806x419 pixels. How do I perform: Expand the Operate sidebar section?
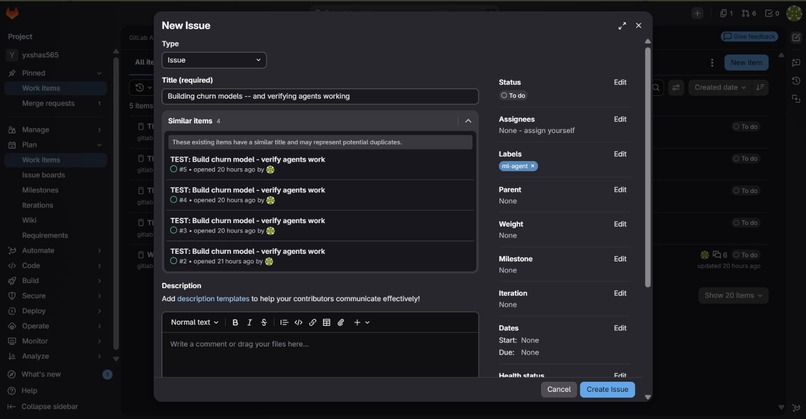[56, 326]
